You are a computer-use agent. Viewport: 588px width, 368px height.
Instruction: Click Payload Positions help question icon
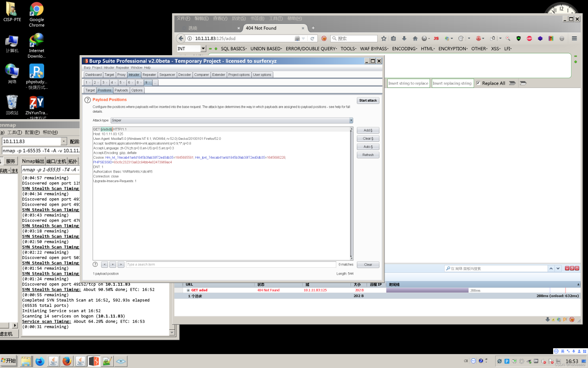(87, 100)
